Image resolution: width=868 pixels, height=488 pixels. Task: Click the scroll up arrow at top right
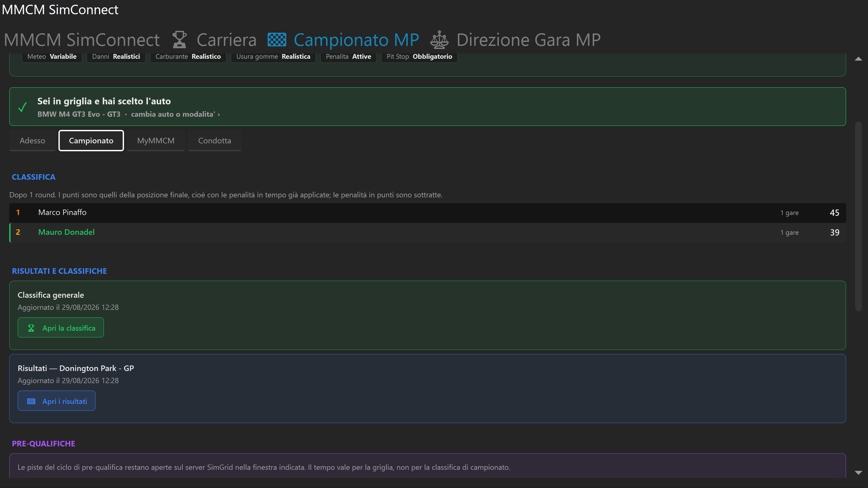tap(858, 59)
